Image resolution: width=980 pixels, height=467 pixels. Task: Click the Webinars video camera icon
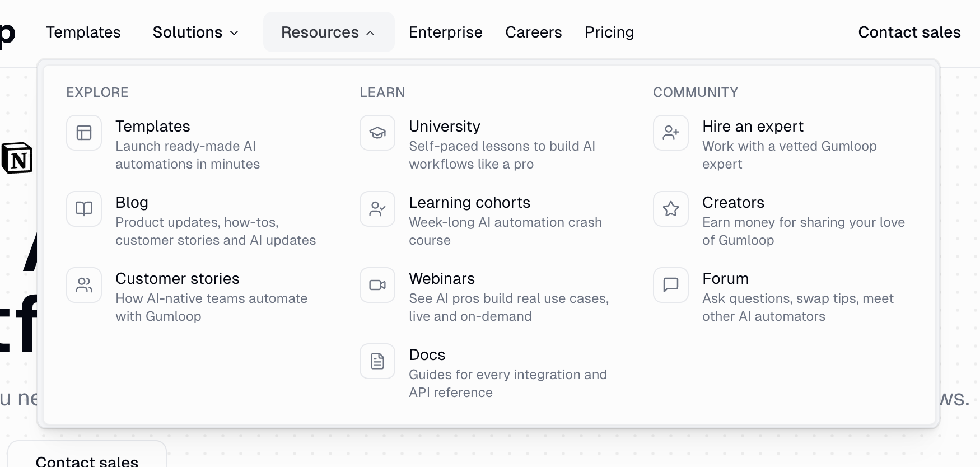tap(377, 285)
